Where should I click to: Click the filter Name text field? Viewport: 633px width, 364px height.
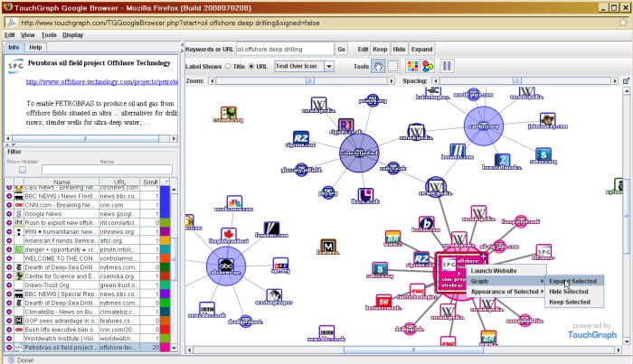pos(107,170)
